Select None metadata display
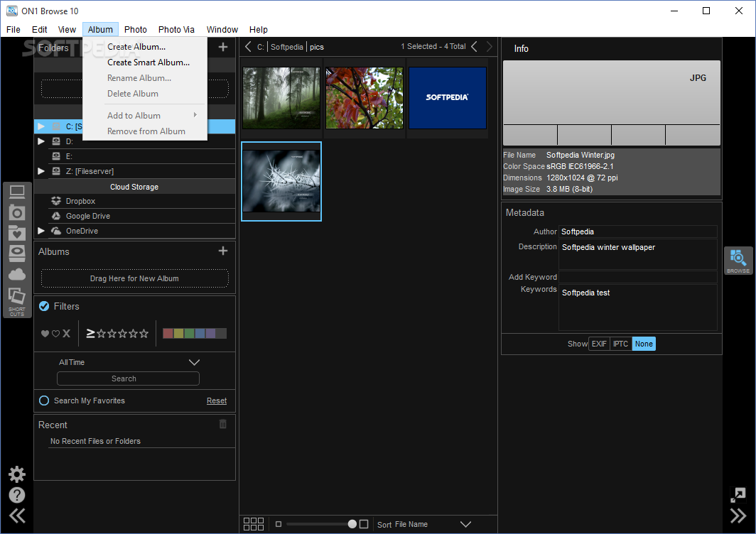 644,344
